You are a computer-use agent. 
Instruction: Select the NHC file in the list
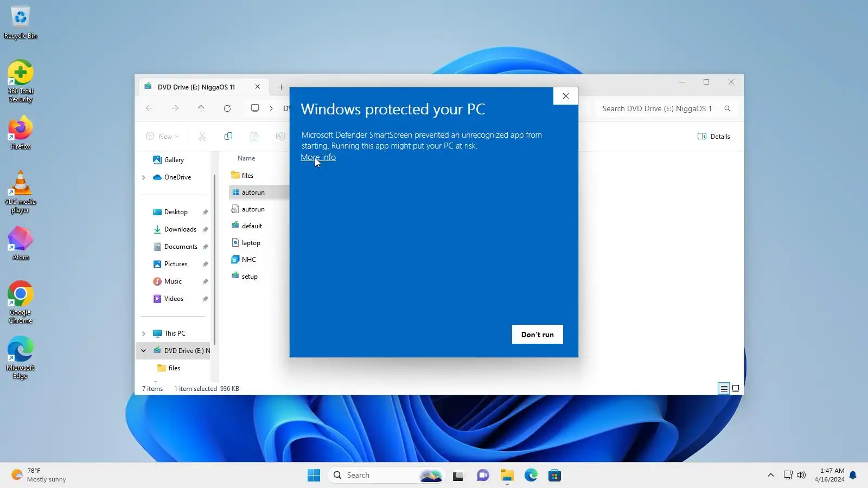tap(244, 260)
